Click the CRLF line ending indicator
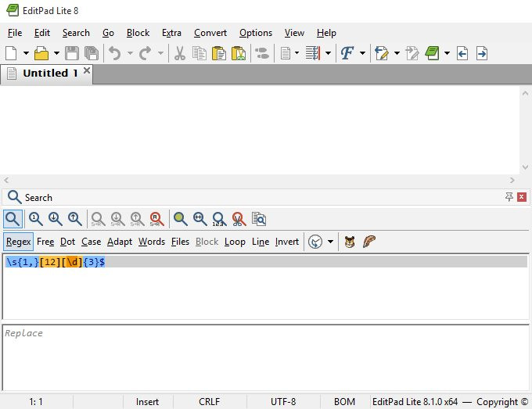 (210, 401)
